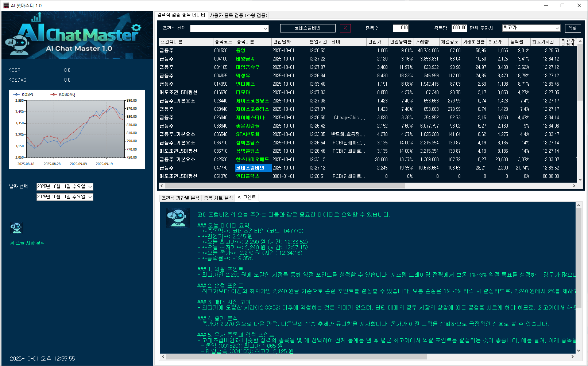
Task: Click the 종목수 input field
Action: (x=401, y=28)
